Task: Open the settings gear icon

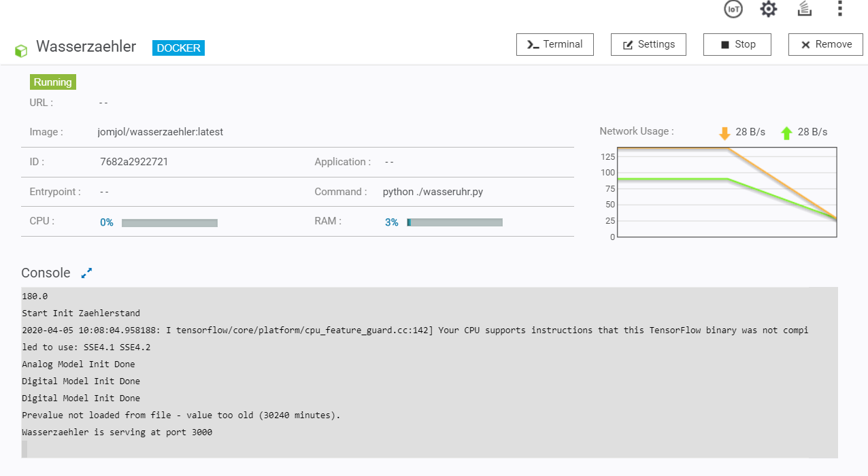Action: pyautogui.click(x=768, y=9)
